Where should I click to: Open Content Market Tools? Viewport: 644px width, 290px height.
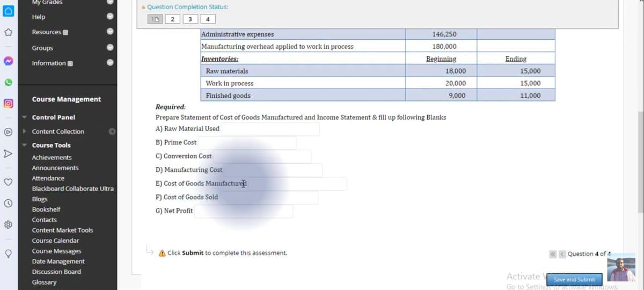[x=62, y=230]
